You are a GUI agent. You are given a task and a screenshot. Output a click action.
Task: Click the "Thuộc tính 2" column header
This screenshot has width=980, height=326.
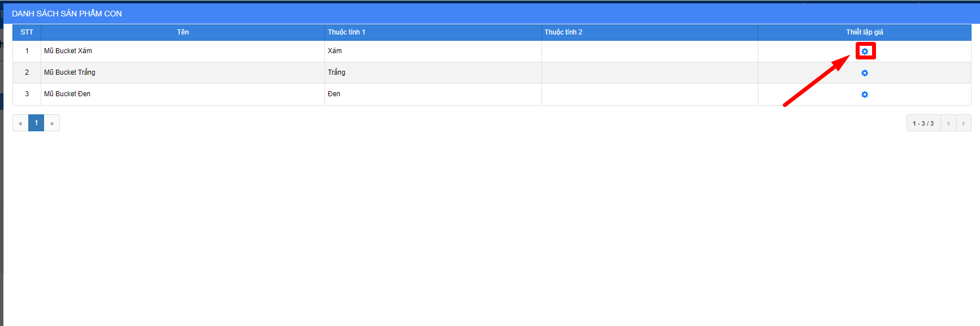pos(563,32)
